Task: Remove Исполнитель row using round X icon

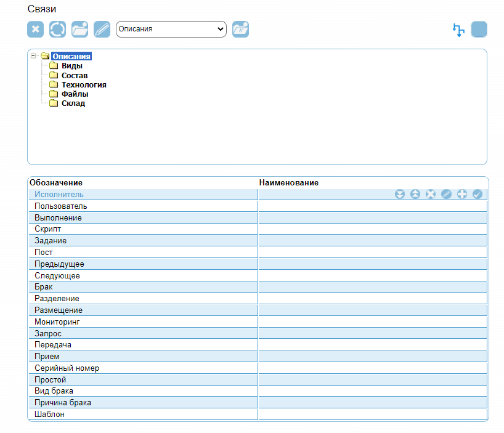Action: (x=431, y=195)
